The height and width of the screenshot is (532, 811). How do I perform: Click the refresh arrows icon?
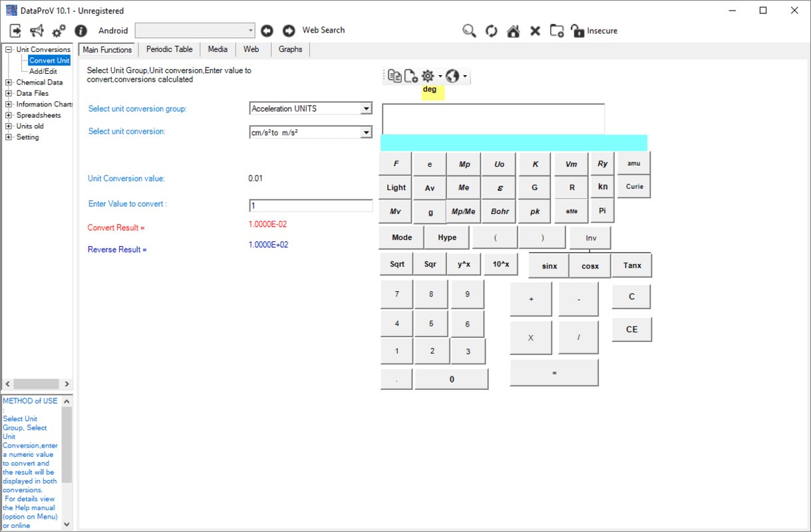[491, 31]
